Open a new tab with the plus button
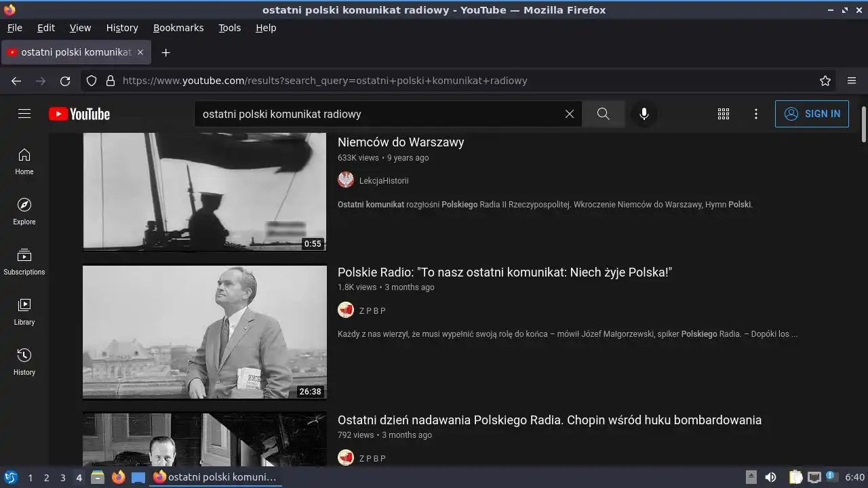The height and width of the screenshot is (488, 868). 165,52
